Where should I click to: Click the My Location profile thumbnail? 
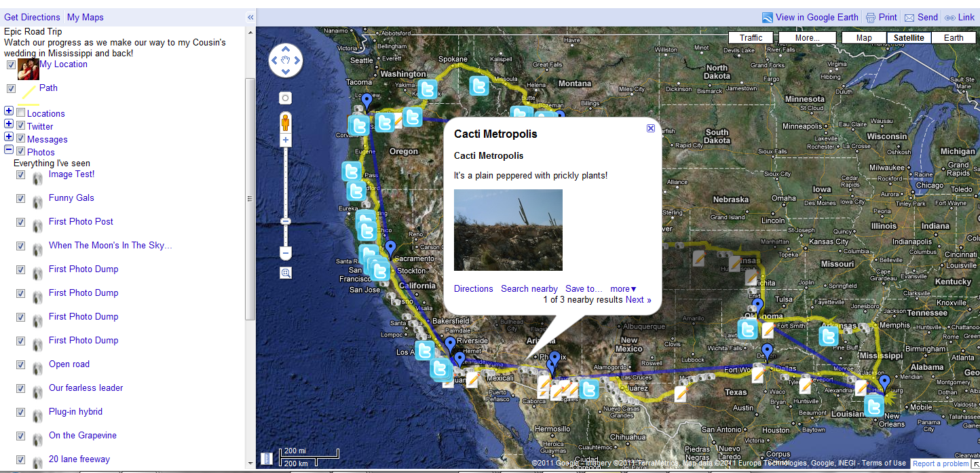coord(28,69)
